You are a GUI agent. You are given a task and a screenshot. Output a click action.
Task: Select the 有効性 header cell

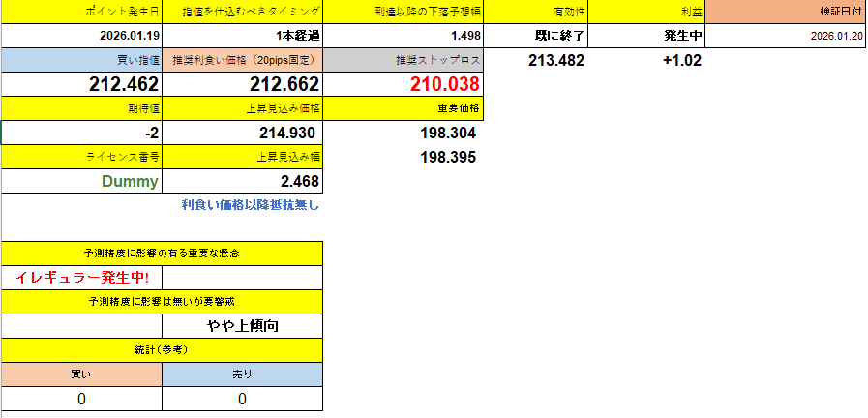point(536,12)
